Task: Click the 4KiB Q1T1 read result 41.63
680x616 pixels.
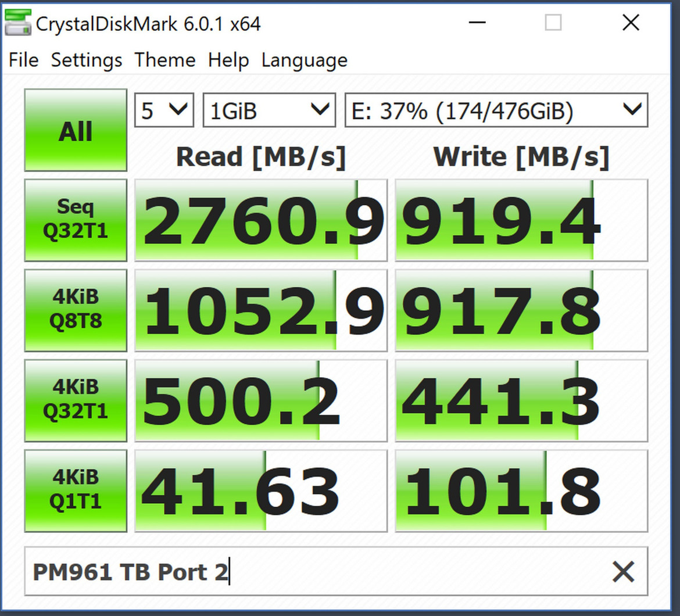Action: (260, 490)
